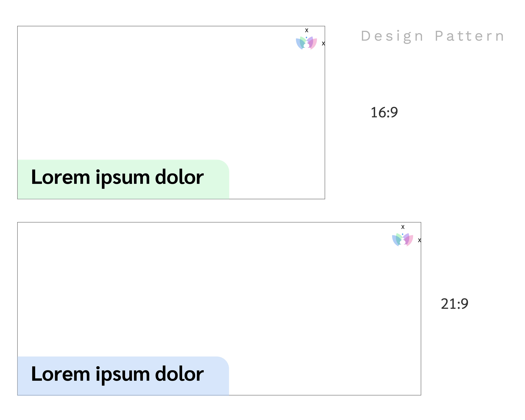Click "ipsum" in the blue banner
The height and width of the screenshot is (420, 525).
pos(123,374)
